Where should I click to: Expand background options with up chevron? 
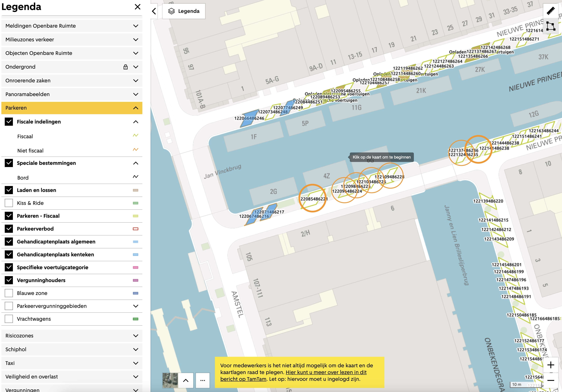click(x=186, y=380)
